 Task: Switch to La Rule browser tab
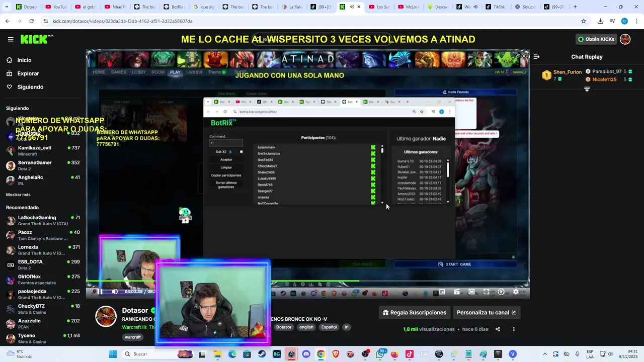292,7
